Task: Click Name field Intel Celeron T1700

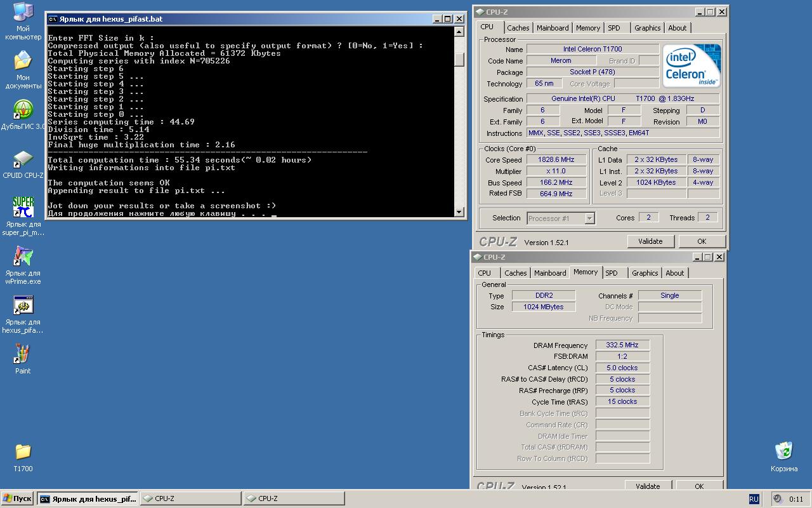Action: [593, 49]
